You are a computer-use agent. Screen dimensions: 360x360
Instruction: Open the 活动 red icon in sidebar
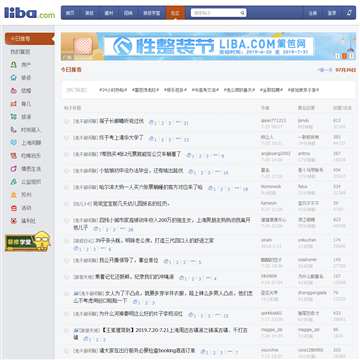point(14,208)
